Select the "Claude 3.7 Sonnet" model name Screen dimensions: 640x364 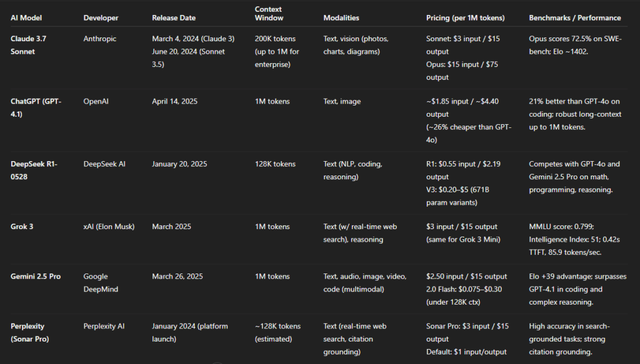tap(28, 45)
